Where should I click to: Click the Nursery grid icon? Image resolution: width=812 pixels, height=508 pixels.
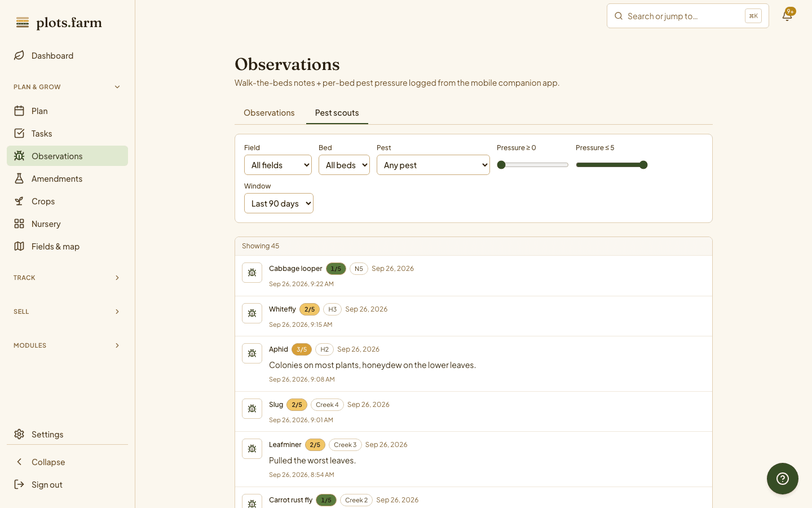pos(19,224)
